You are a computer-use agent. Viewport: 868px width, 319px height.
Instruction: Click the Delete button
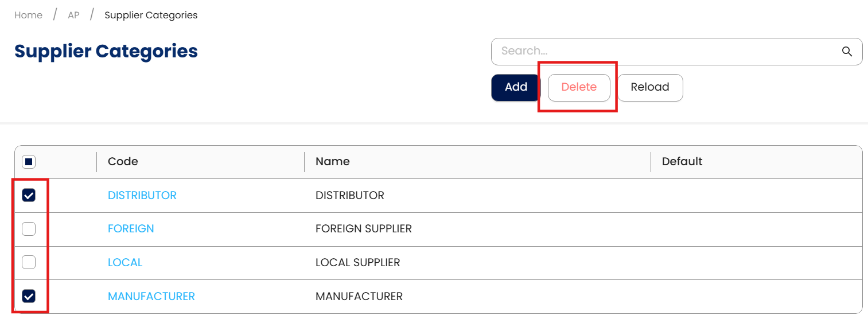579,87
